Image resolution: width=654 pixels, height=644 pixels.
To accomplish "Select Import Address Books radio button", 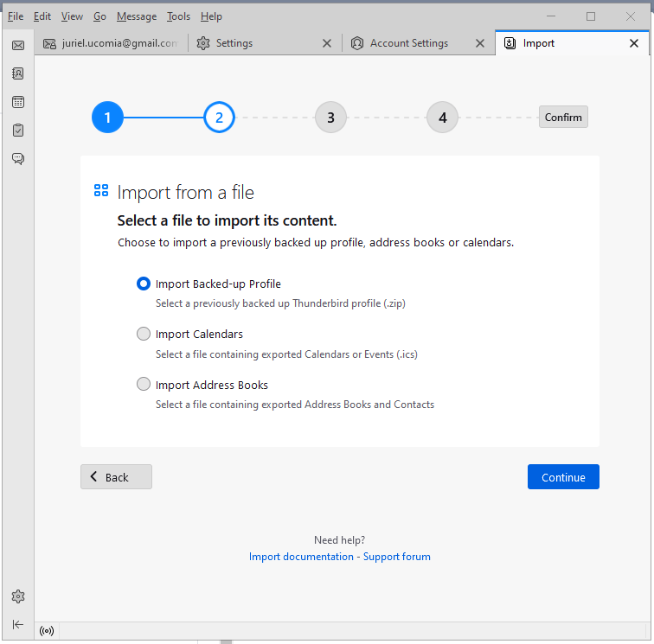I will [144, 384].
